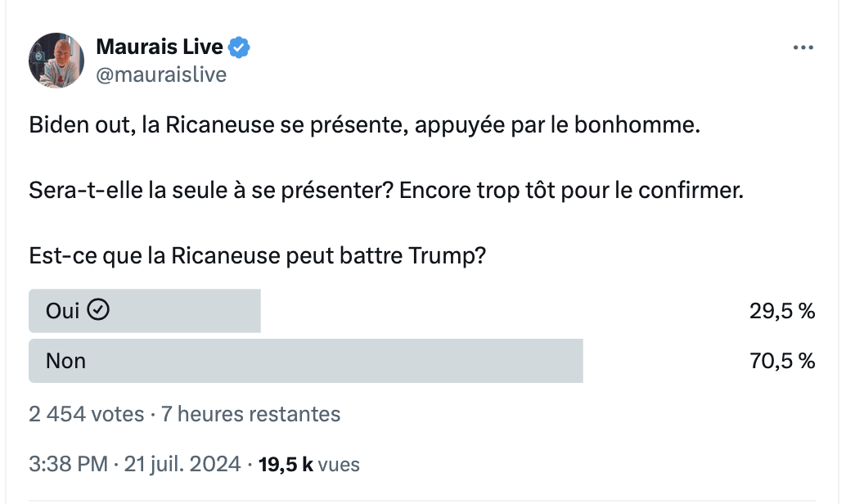The image size is (846, 504).
Task: Click the 21 juil. 2024 date
Action: (182, 465)
